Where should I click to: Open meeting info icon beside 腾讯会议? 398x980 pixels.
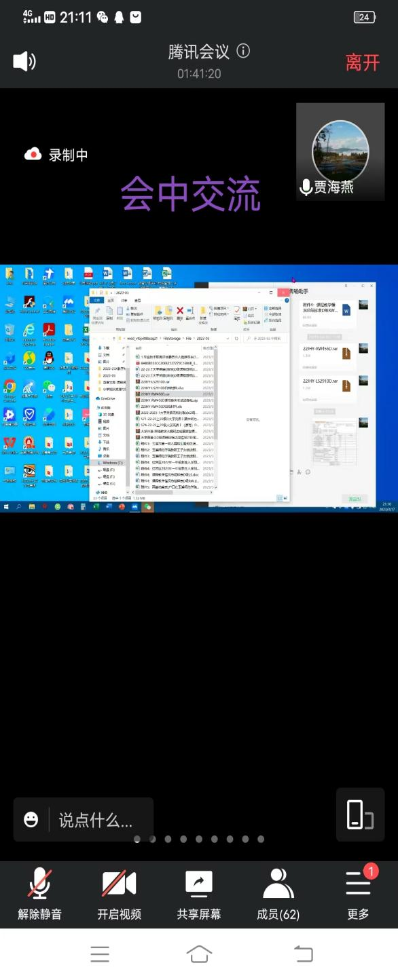(243, 51)
